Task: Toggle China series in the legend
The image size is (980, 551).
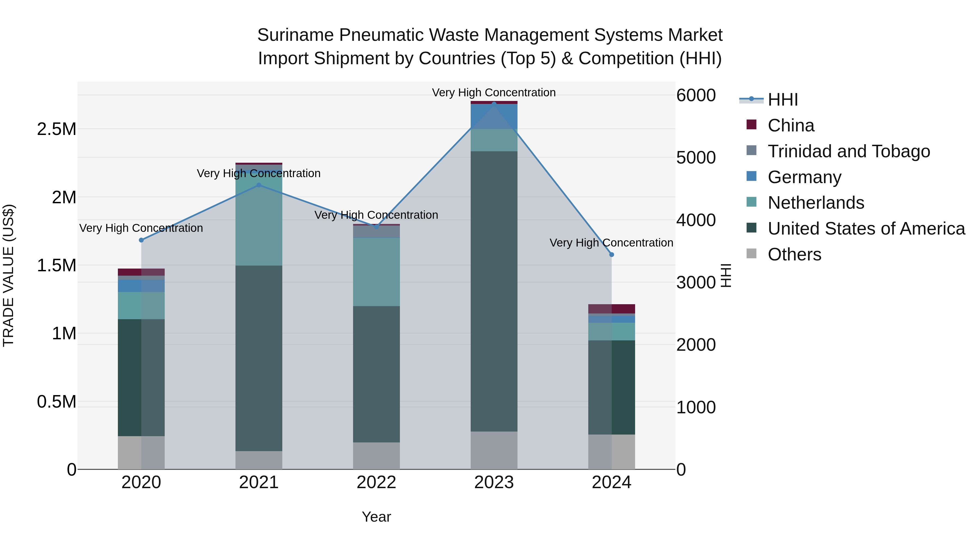Action: [x=780, y=125]
